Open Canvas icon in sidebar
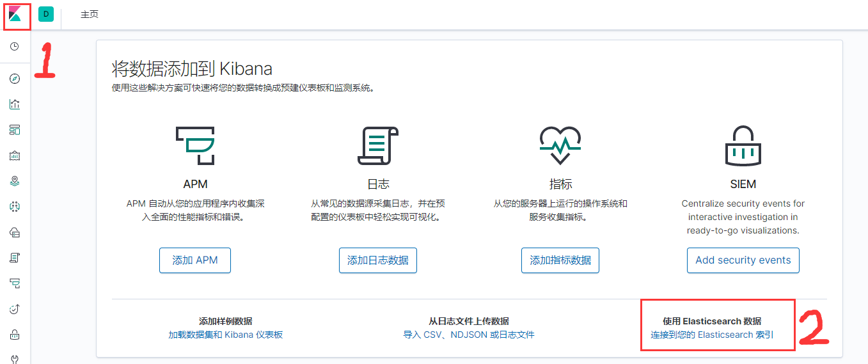Viewport: 868px width, 364px height. [15, 155]
